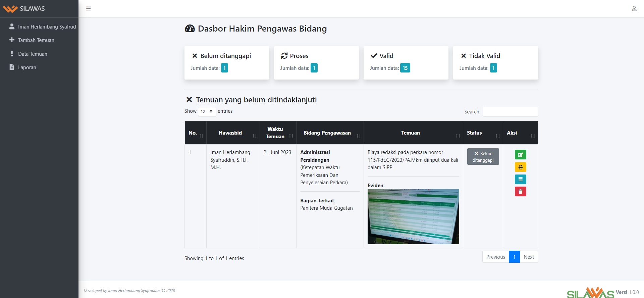This screenshot has height=298, width=644.
Task: Click the yellow print action button
Action: 520,167
